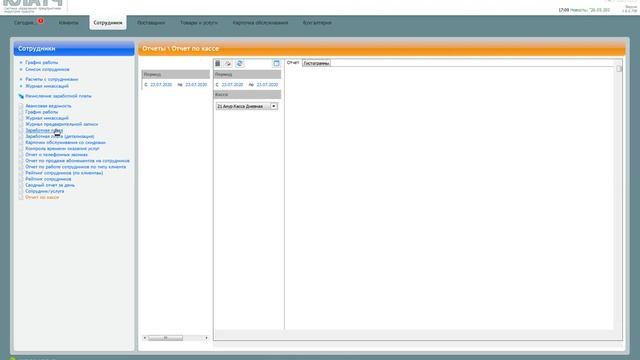Open the Отчет по продаже абонементов report
Screen dimensions: 640x360
tap(78, 161)
